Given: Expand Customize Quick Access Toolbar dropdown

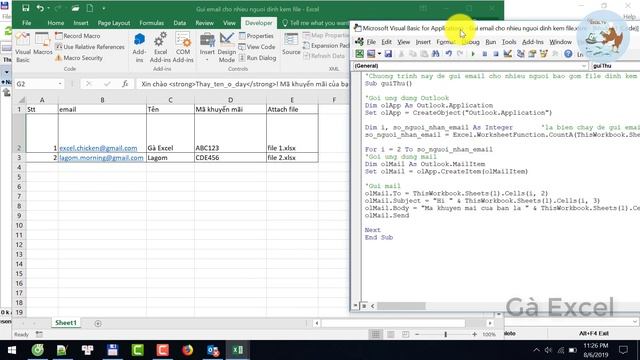Looking at the screenshot, I should [104, 8].
